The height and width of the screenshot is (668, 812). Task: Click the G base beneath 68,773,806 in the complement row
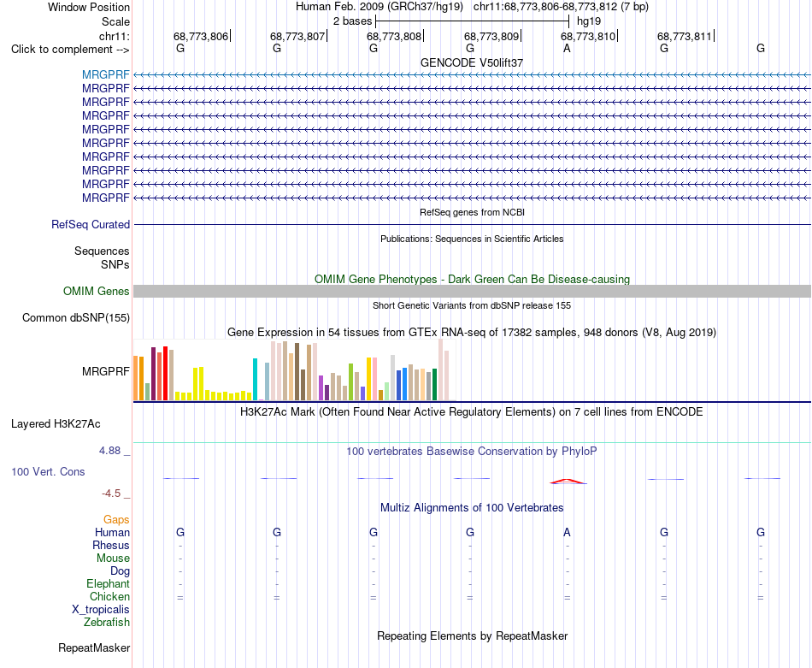pos(180,49)
